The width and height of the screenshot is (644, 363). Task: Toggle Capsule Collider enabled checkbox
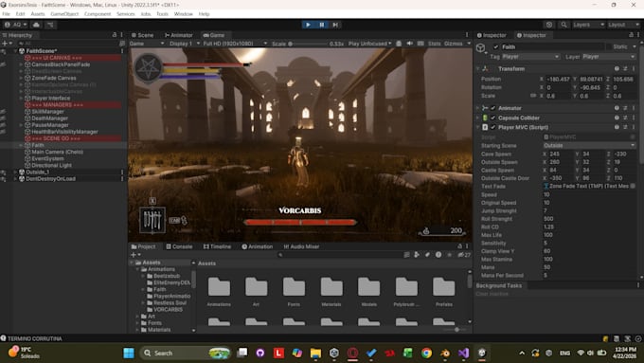492,118
